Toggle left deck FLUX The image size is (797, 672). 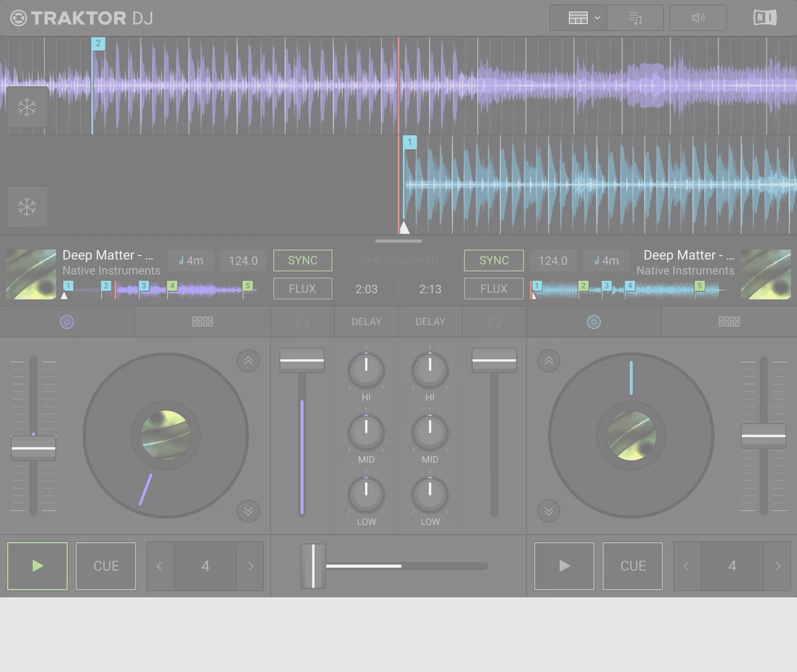302,289
